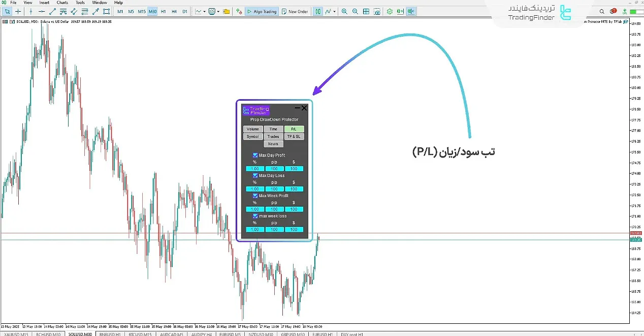The image size is (644, 336).
Task: Select the crosshair cursor tool
Action: point(18,11)
